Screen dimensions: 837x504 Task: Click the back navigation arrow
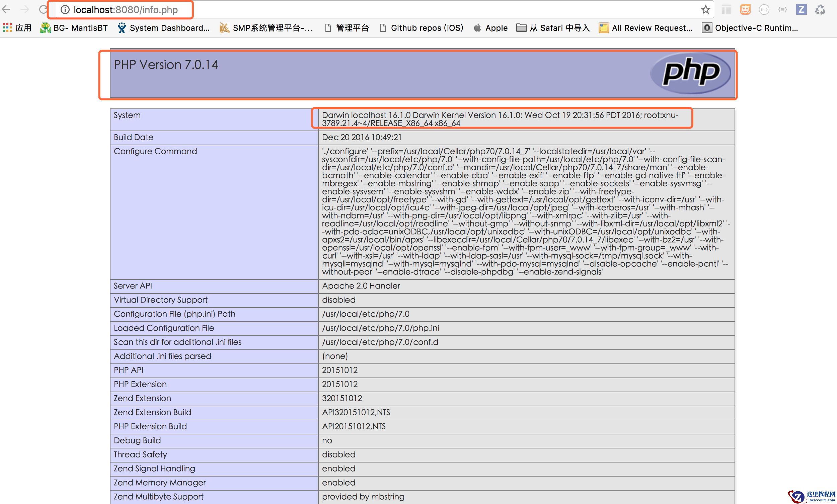6,9
